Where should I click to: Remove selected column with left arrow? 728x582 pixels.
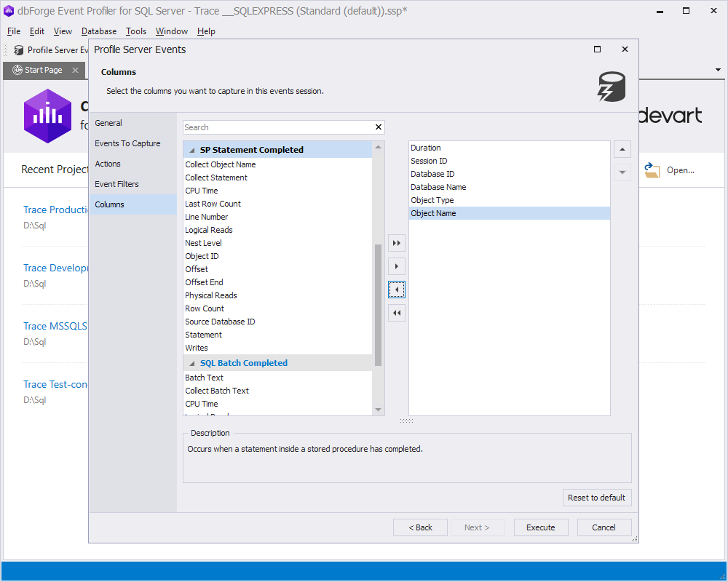(397, 290)
